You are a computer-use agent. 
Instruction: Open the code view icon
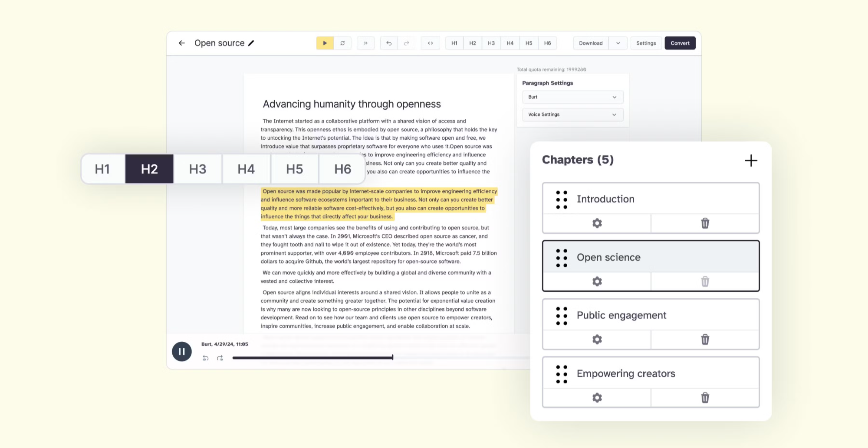(x=430, y=43)
